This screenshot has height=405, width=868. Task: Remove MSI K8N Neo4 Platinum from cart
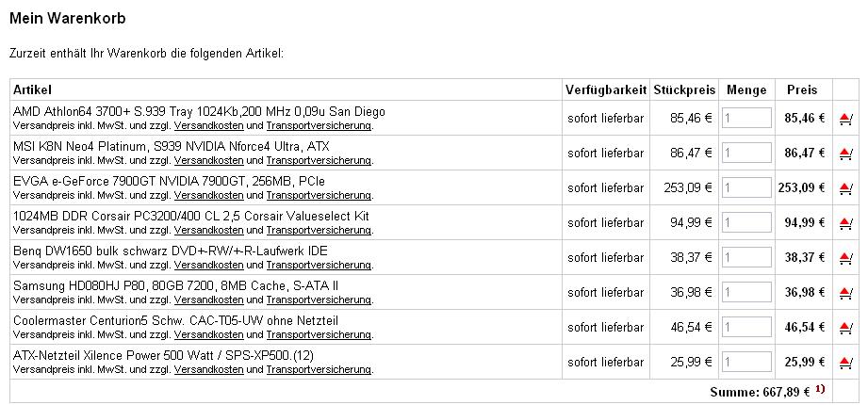(x=845, y=154)
